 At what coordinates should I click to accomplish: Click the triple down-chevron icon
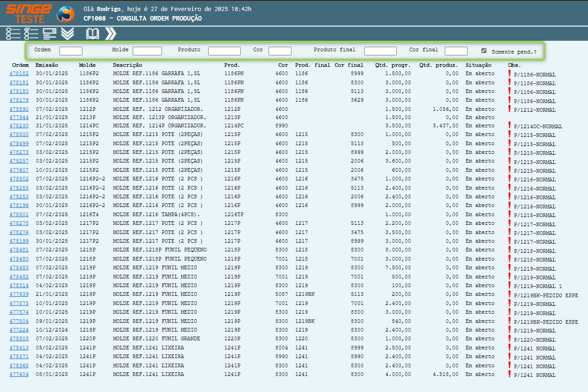[x=67, y=33]
